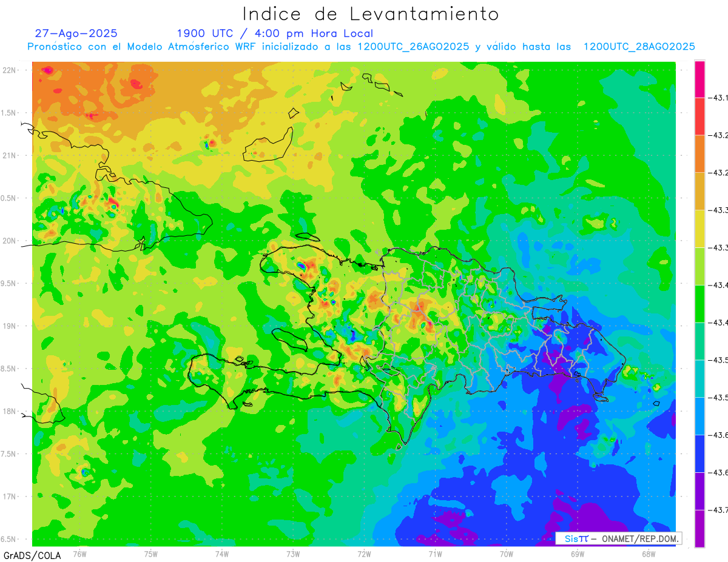This screenshot has height=562, width=728.
Task: Click the "75W" longitude label
Action: tap(151, 554)
